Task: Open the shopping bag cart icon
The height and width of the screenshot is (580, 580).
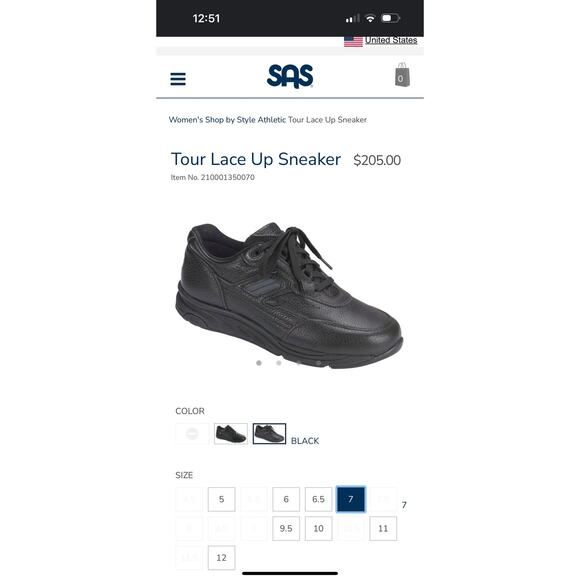Action: tap(402, 75)
